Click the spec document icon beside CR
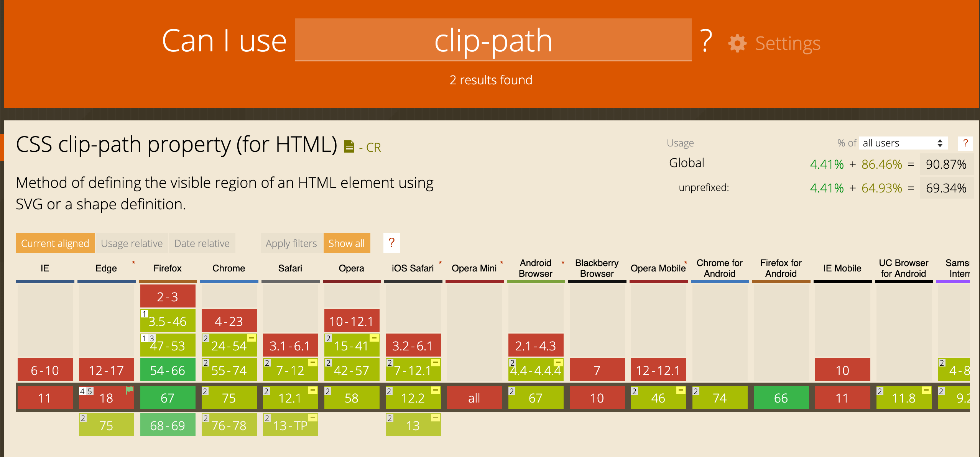This screenshot has width=980, height=457. click(349, 147)
